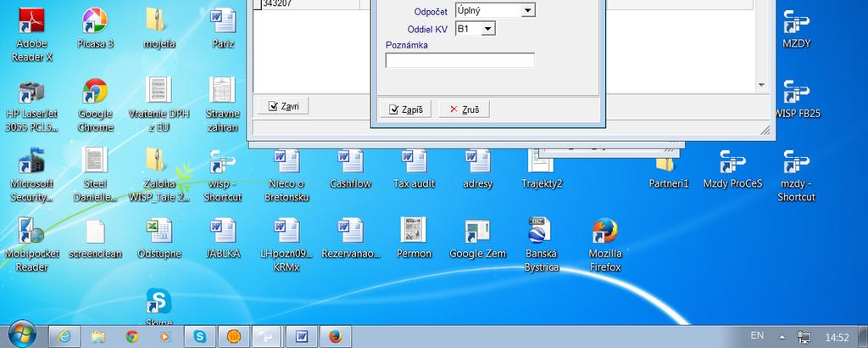Open Windows Media Player from taskbar

[x=165, y=336]
